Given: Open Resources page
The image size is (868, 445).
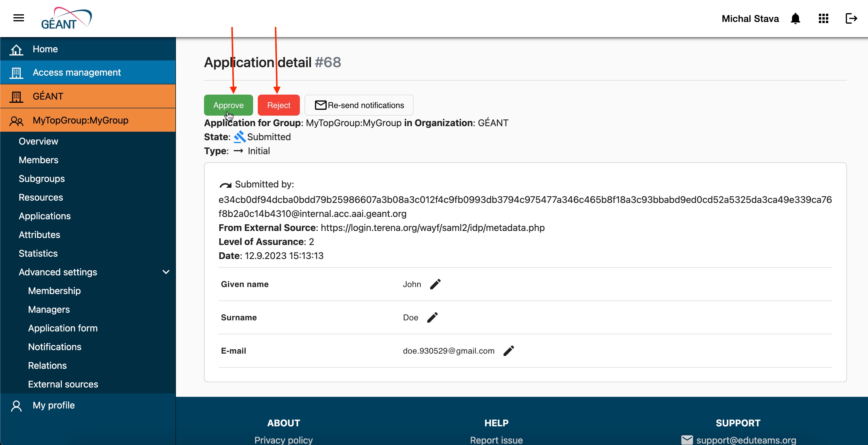Looking at the screenshot, I should coord(41,197).
